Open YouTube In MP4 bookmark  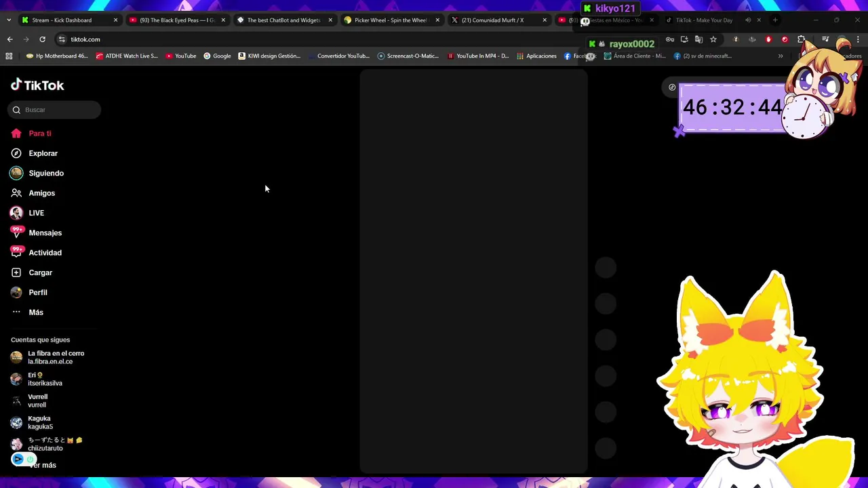[478, 56]
